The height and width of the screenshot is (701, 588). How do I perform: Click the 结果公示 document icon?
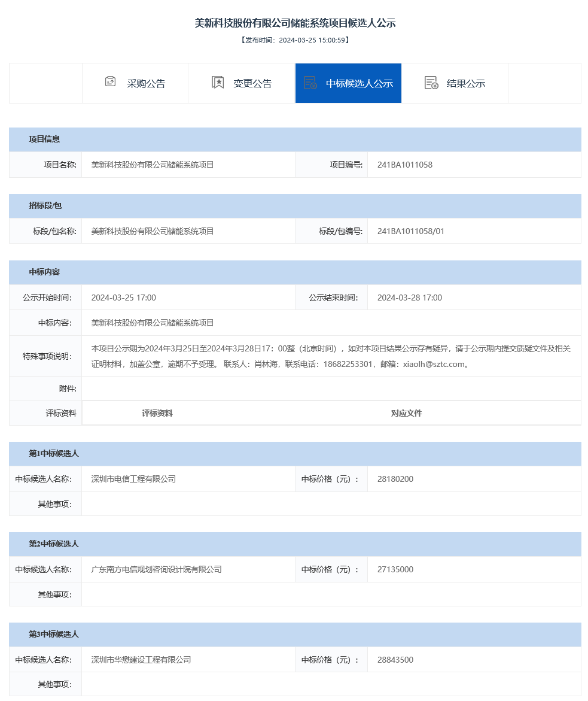[431, 83]
